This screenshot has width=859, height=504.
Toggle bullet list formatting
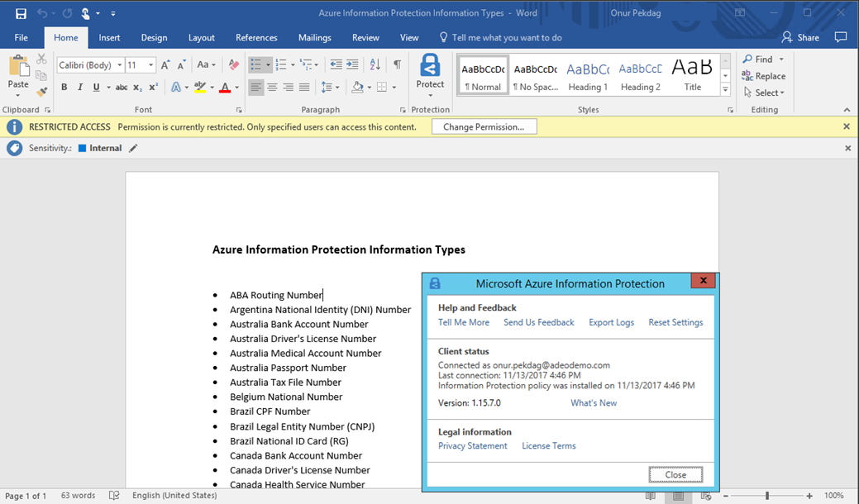[x=255, y=65]
